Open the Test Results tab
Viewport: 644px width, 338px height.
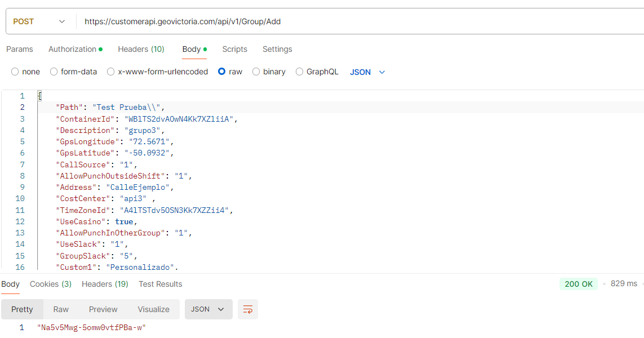(x=161, y=284)
